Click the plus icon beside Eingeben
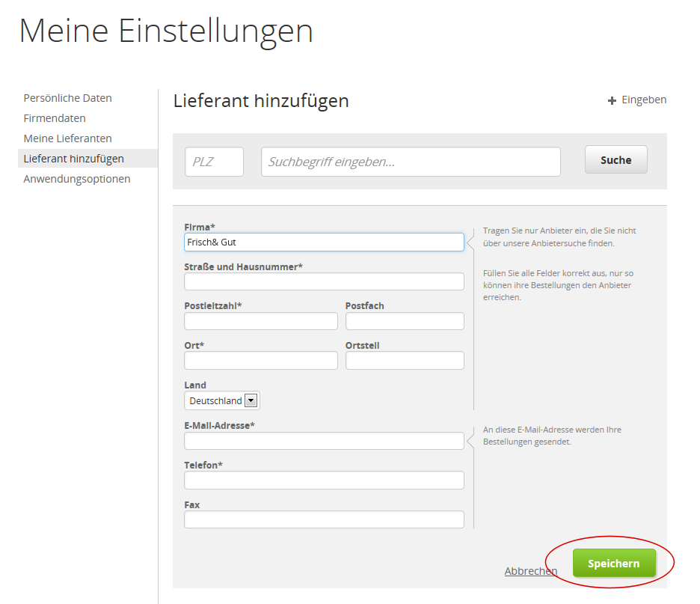This screenshot has width=700, height=604. point(612,100)
